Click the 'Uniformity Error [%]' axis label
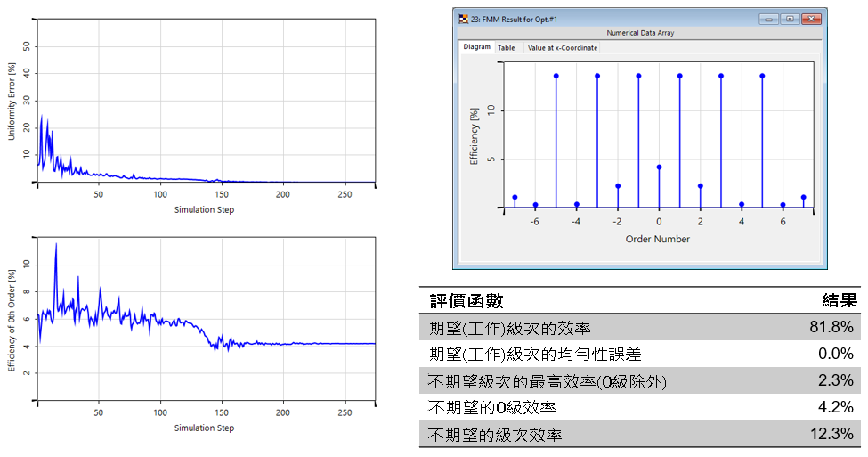The width and height of the screenshot is (868, 457). [x=12, y=102]
